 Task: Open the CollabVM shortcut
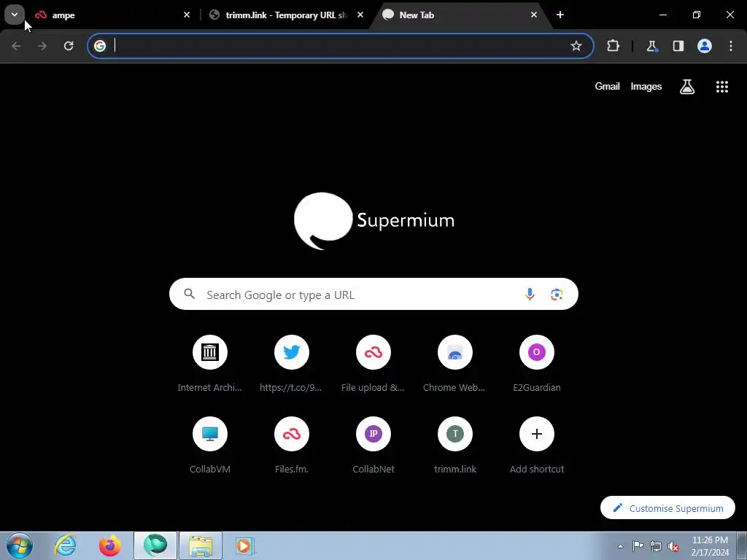click(x=209, y=446)
